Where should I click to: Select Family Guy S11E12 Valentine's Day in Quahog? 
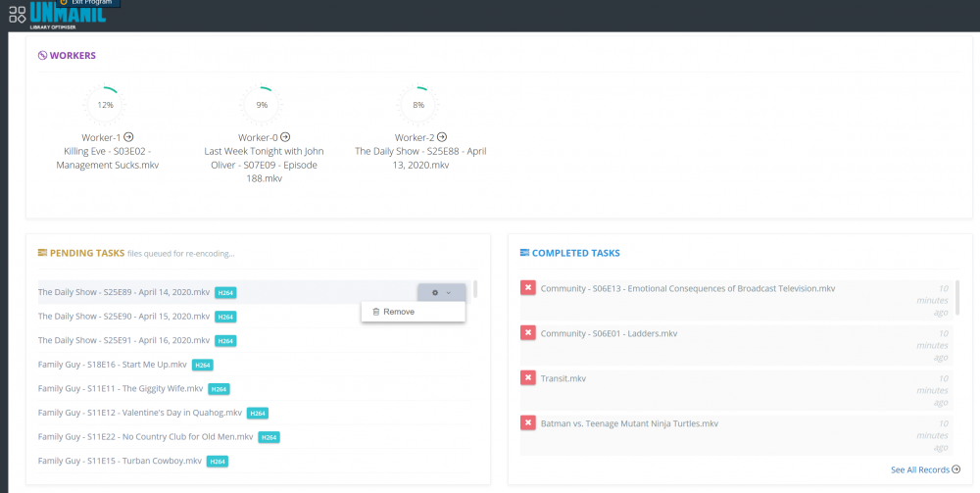(140, 413)
